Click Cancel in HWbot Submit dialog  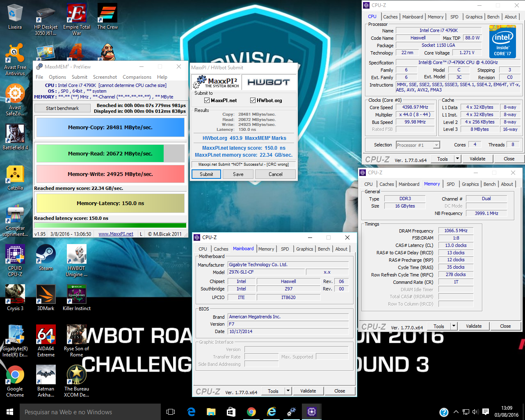point(275,174)
